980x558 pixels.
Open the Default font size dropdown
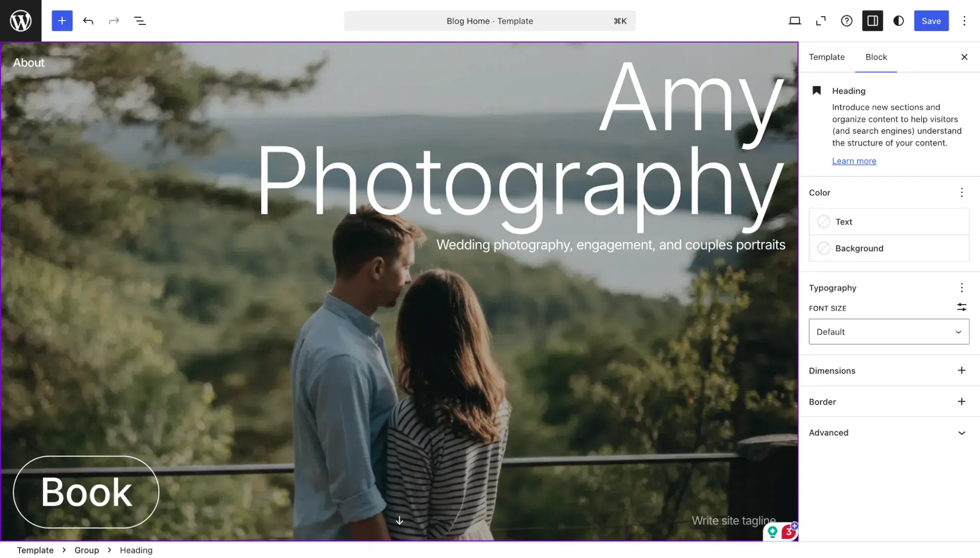click(x=889, y=332)
